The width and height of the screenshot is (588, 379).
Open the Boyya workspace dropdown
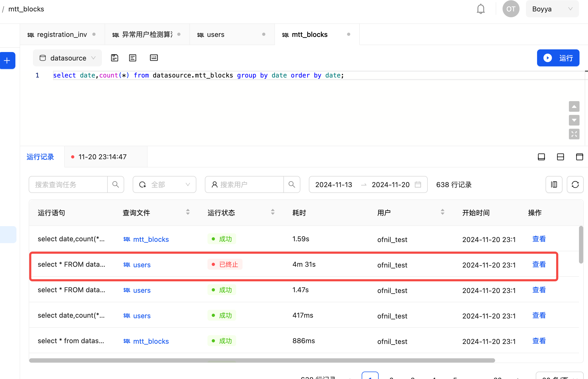(552, 9)
